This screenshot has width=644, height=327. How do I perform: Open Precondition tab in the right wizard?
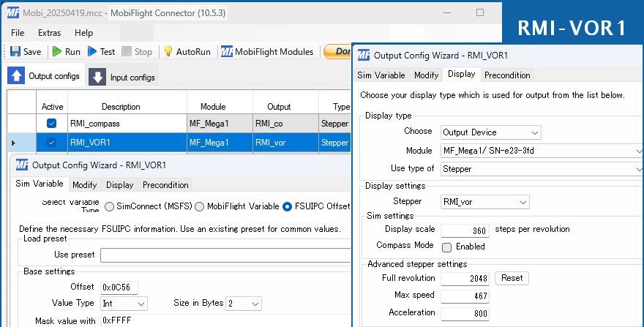point(507,75)
